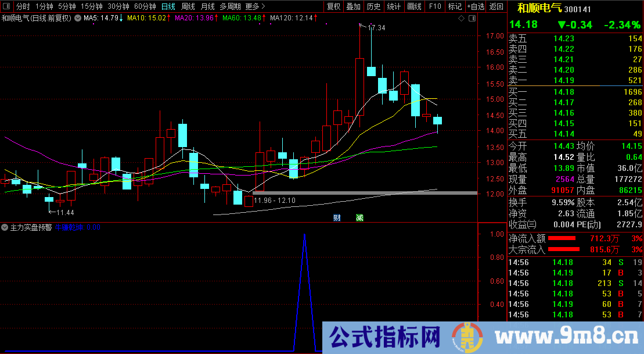Toggle 叠加 overlay on the chart
The width and height of the screenshot is (644, 354).
354,6
